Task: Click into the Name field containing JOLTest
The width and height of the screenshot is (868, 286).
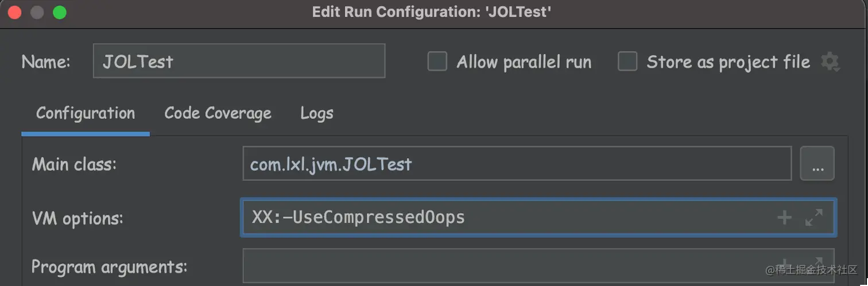Action: (239, 61)
